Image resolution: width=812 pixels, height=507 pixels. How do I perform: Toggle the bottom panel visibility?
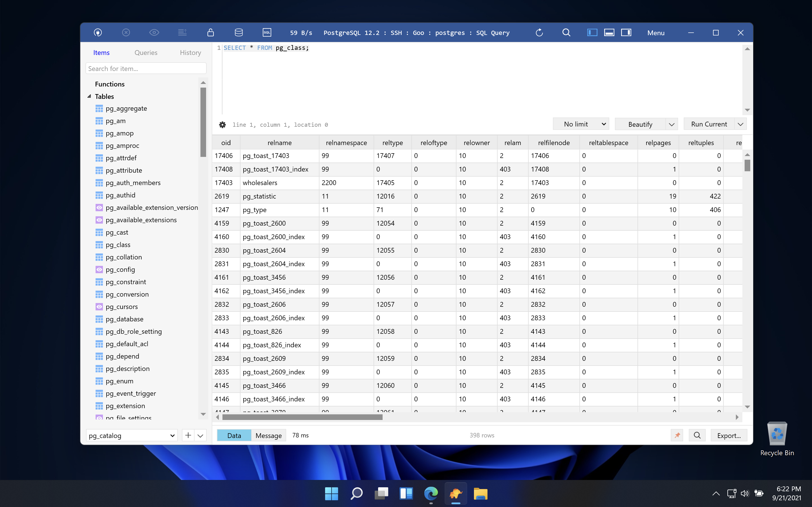coord(609,32)
